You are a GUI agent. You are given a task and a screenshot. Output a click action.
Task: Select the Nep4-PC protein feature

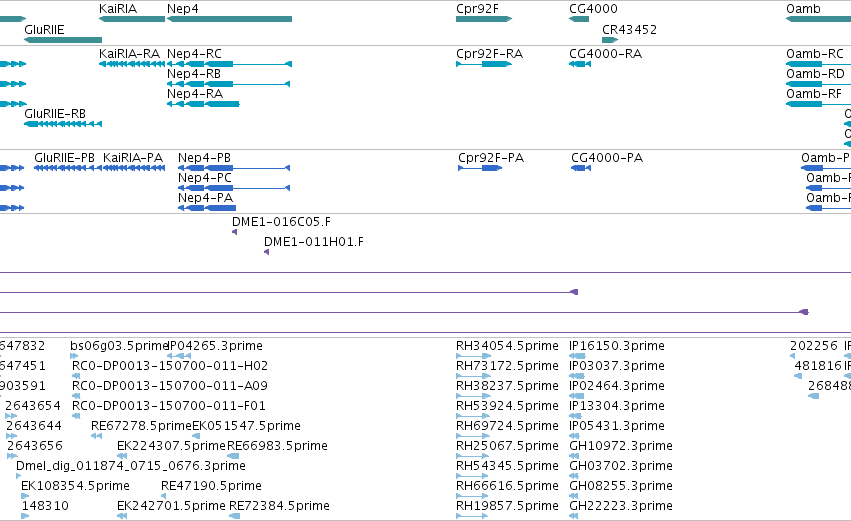(234, 188)
